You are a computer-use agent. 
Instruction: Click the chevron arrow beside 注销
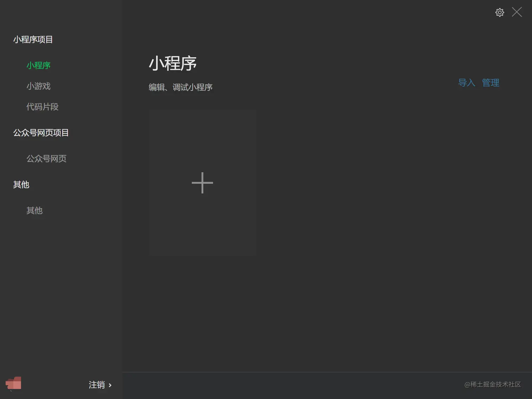(x=110, y=385)
